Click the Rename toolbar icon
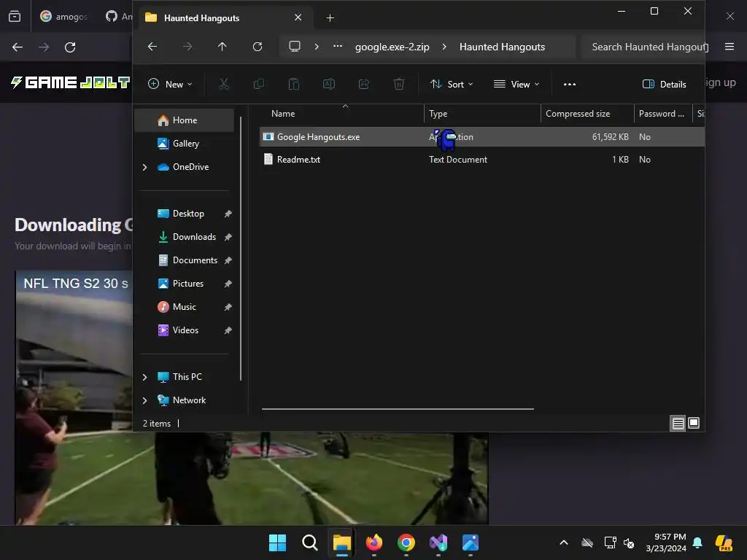The width and height of the screenshot is (747, 560). tap(329, 85)
